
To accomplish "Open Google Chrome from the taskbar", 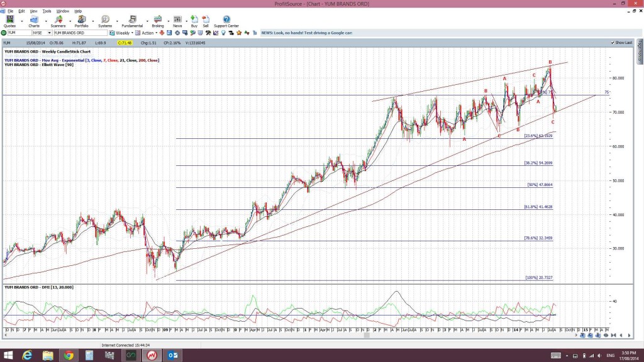I will pyautogui.click(x=68, y=355).
